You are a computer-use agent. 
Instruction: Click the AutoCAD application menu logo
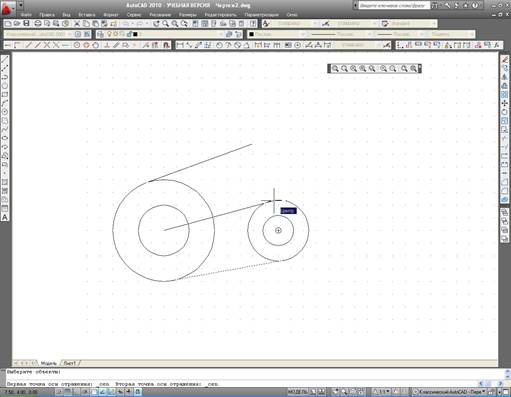[7, 8]
